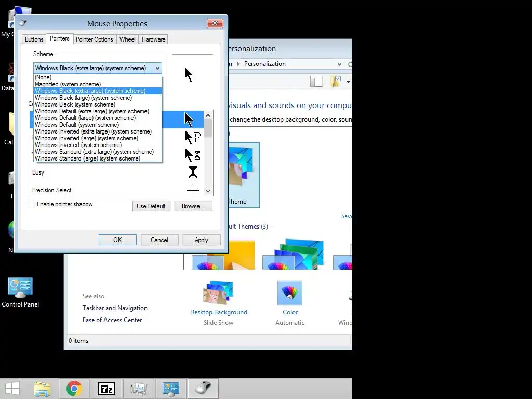This screenshot has height=399, width=532.
Task: Choose Magnified (system scheme)
Action: coord(98,84)
